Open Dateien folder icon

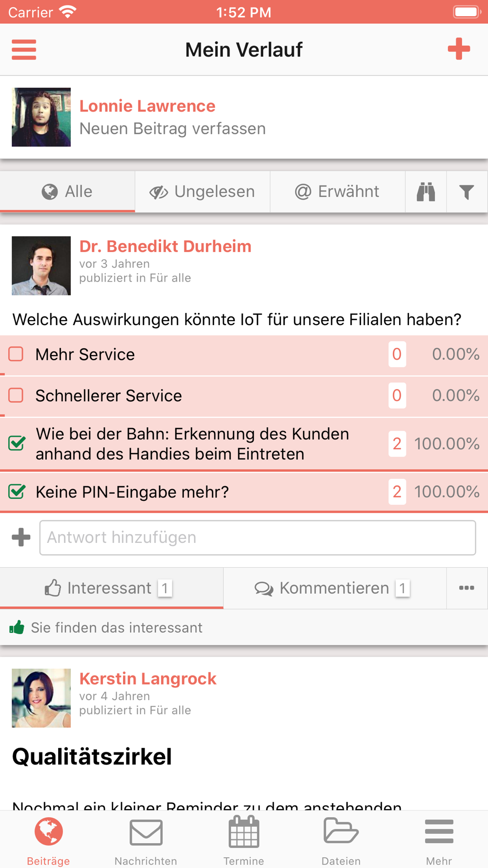click(x=341, y=830)
